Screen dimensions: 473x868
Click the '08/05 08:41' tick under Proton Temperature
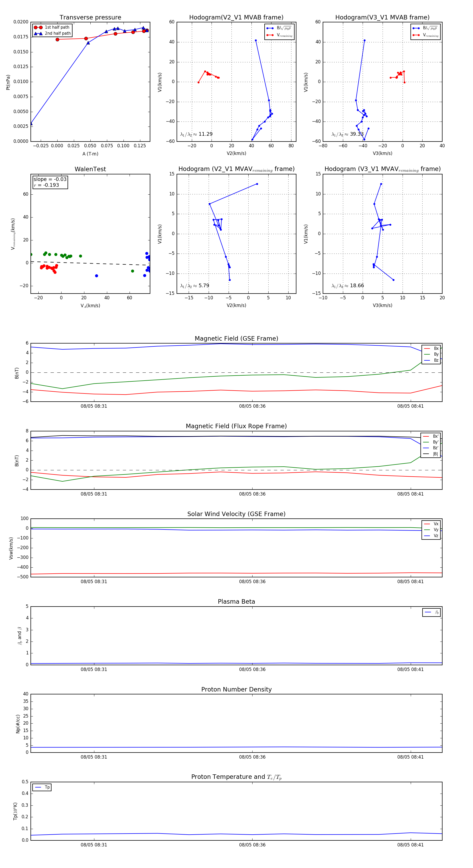pyautogui.click(x=410, y=845)
